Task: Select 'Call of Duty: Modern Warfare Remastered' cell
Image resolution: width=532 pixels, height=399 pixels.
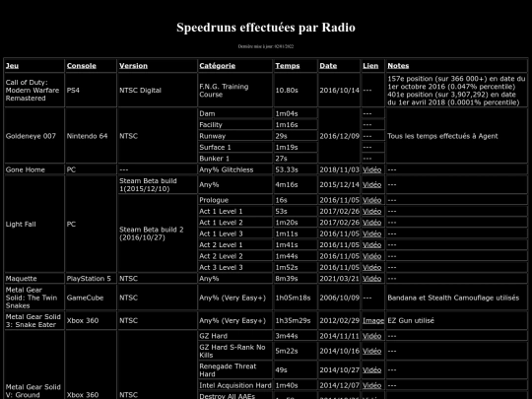Action: [33, 91]
